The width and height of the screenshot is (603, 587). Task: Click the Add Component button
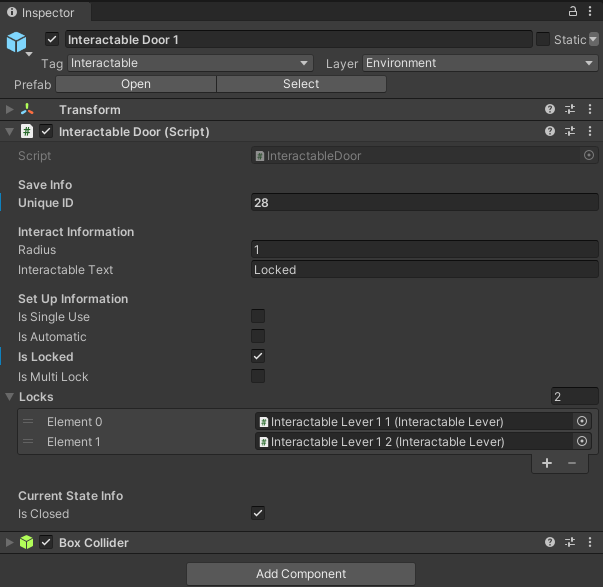click(x=301, y=574)
